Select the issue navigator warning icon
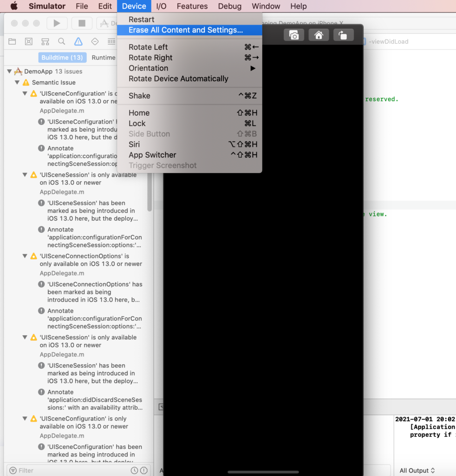The image size is (456, 476). (x=78, y=41)
